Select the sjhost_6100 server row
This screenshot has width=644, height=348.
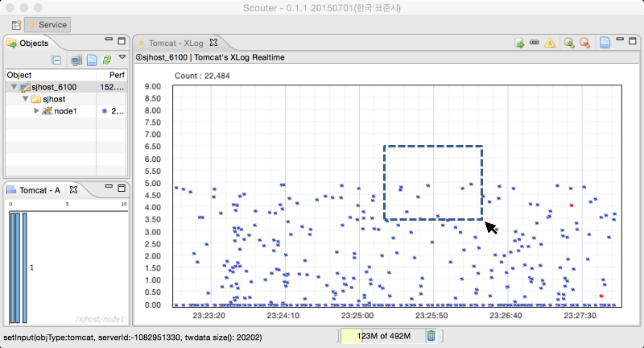click(x=66, y=87)
